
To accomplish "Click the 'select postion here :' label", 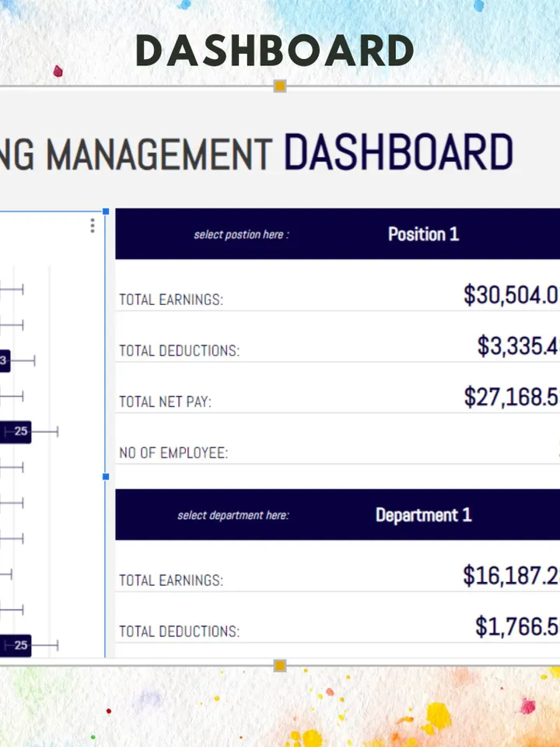I will [241, 234].
